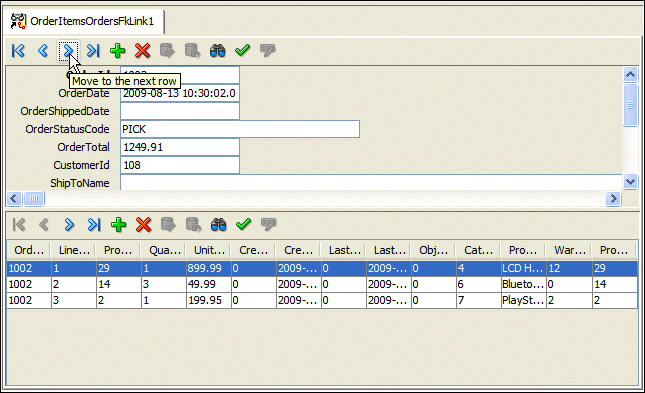Go to previous row in master toolbar
The image size is (645, 393).
click(x=43, y=51)
